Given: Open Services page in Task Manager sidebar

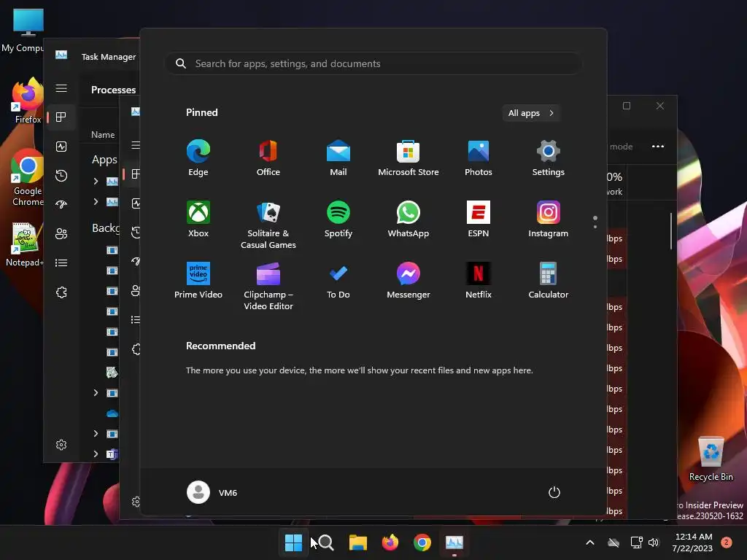Looking at the screenshot, I should pyautogui.click(x=61, y=292).
